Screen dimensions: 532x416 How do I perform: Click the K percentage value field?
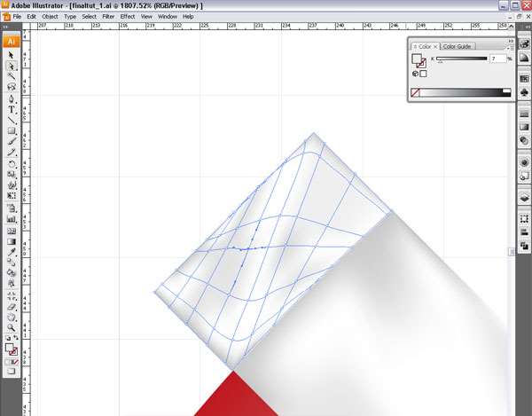(x=496, y=59)
